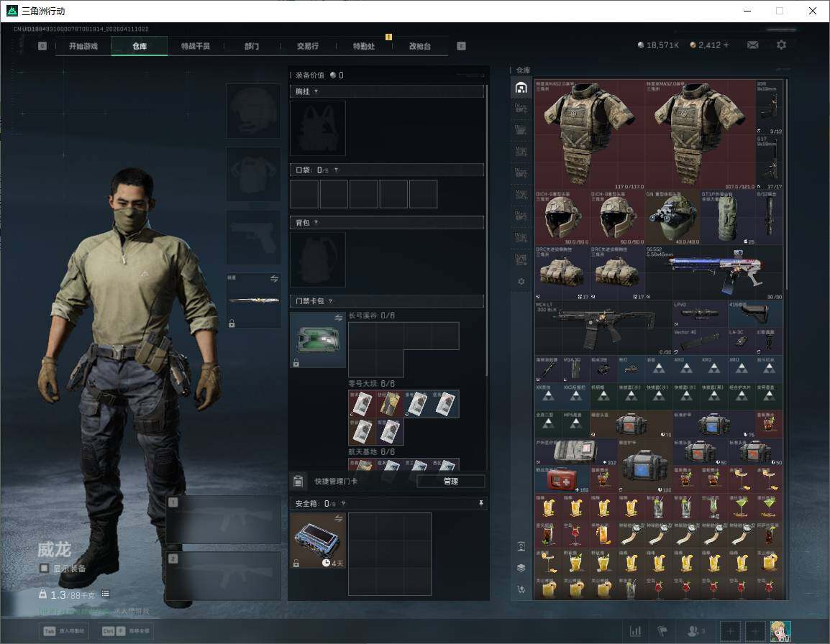Select the safe box item with 4天
Screen dimensions: 830x644
318,540
